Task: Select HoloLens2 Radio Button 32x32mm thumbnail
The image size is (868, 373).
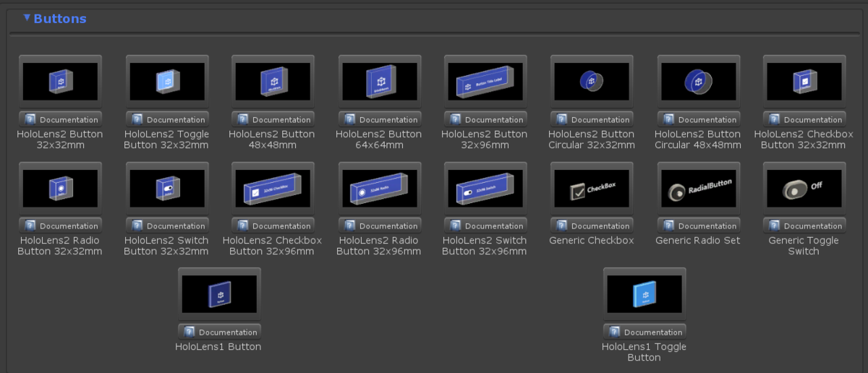Action: (60, 188)
